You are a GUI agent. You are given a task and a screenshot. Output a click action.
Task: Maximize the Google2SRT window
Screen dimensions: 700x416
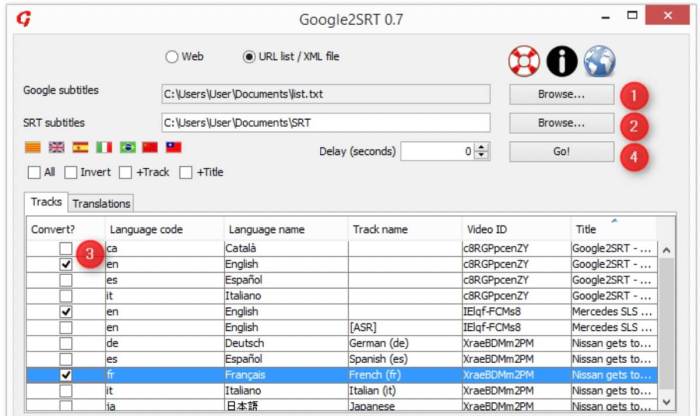(x=632, y=16)
